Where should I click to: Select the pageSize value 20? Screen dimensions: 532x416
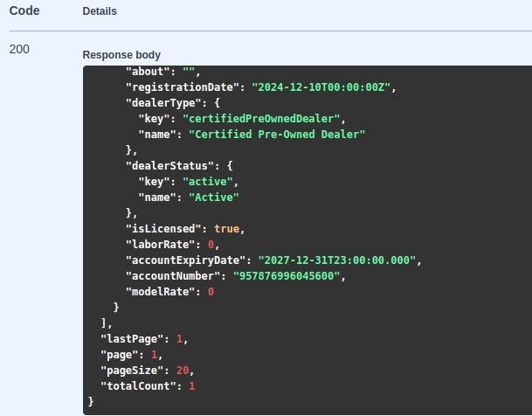coord(183,371)
